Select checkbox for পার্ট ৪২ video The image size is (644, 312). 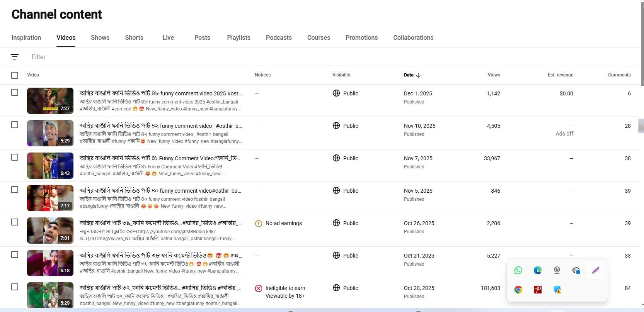point(15,125)
